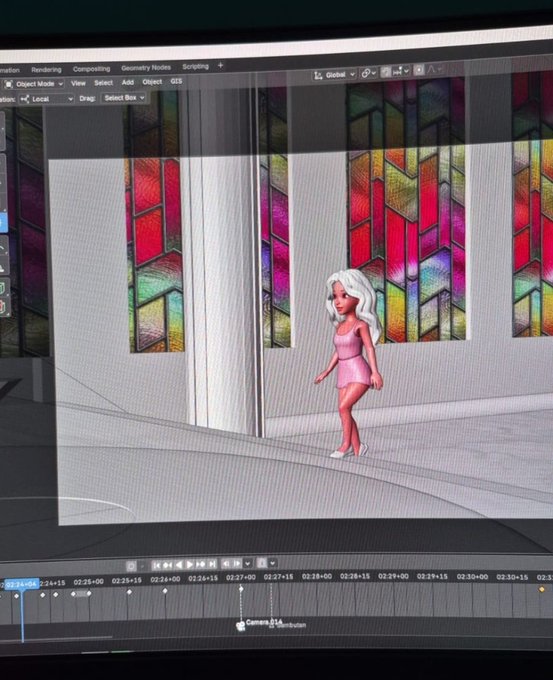553x680 pixels.
Task: Open the Drag Select Box dropdown
Action: 124,98
